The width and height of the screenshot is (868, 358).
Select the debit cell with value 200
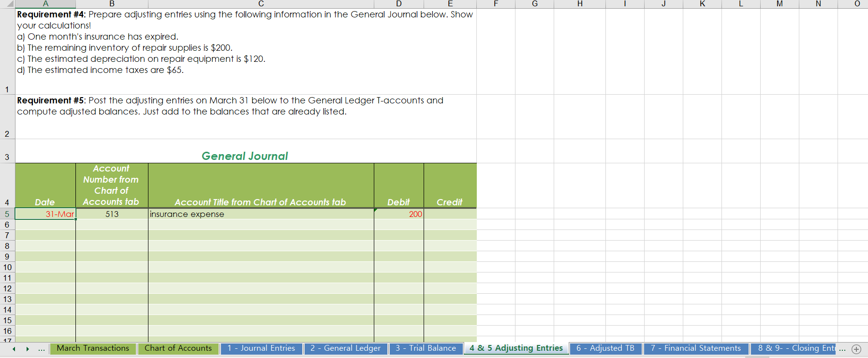399,214
